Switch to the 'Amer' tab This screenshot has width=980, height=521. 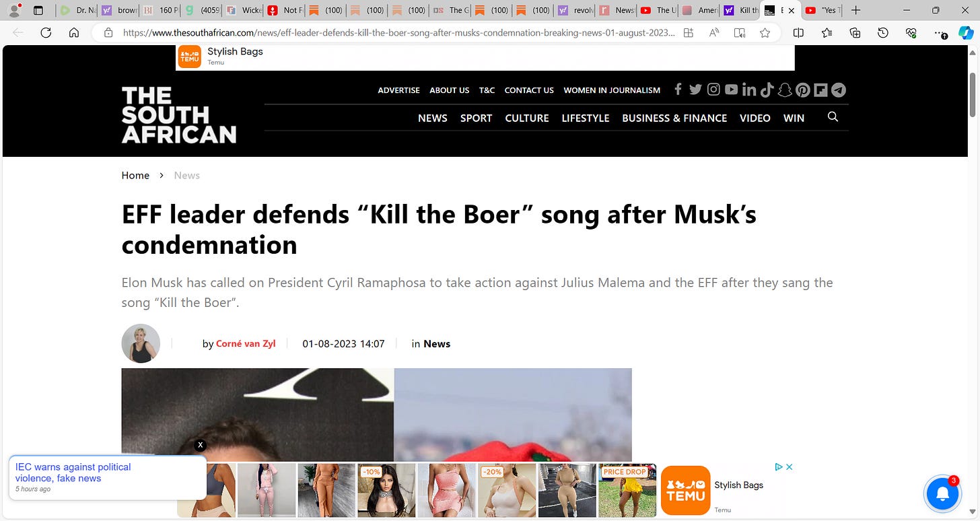click(x=699, y=10)
